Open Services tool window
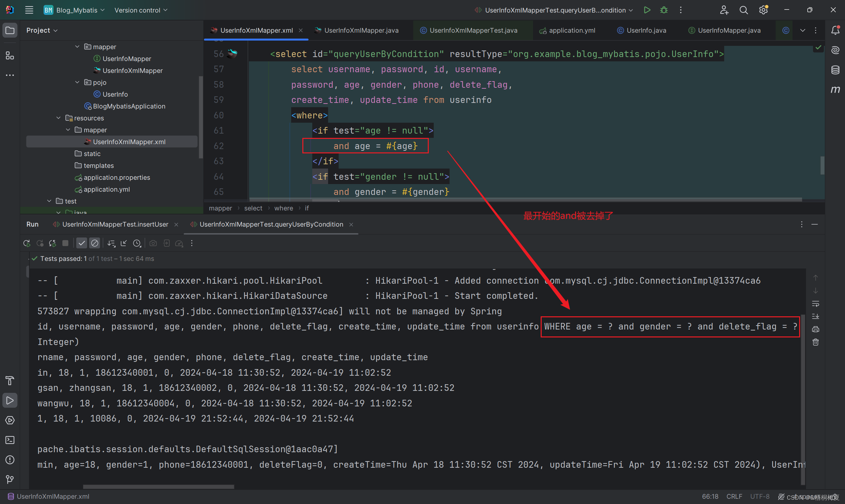This screenshot has width=845, height=504. (10, 420)
